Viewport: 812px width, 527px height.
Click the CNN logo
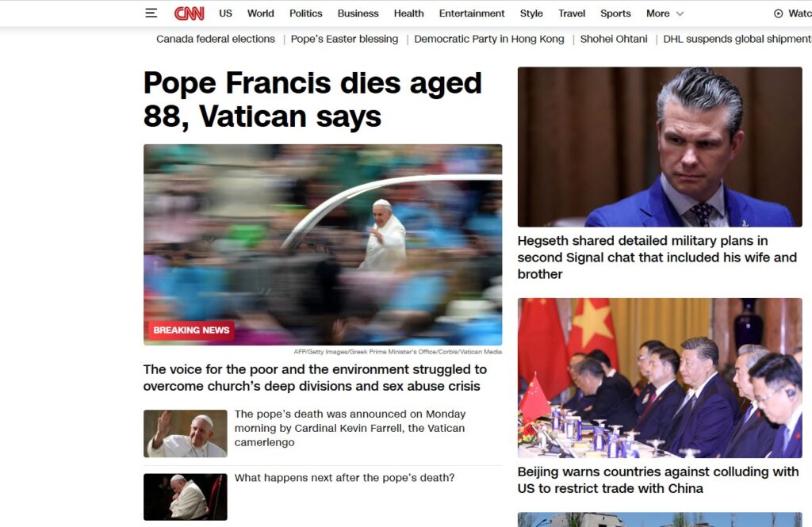(x=189, y=13)
